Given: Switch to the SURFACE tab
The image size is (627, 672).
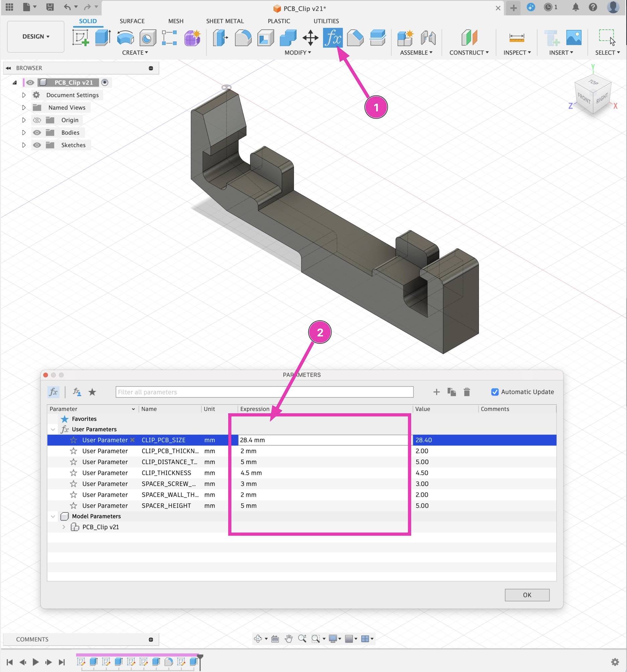Looking at the screenshot, I should coord(132,21).
